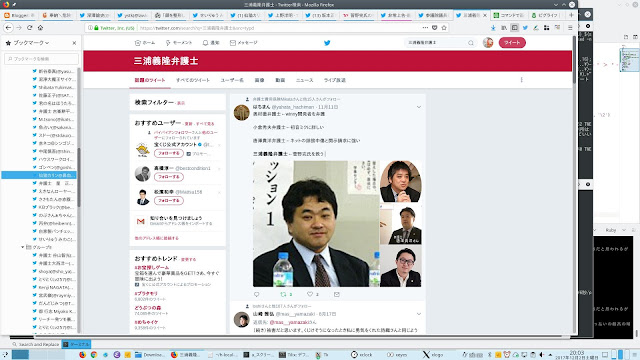
Task: Collapse the グループ bookmark folder
Action: [x=23, y=247]
